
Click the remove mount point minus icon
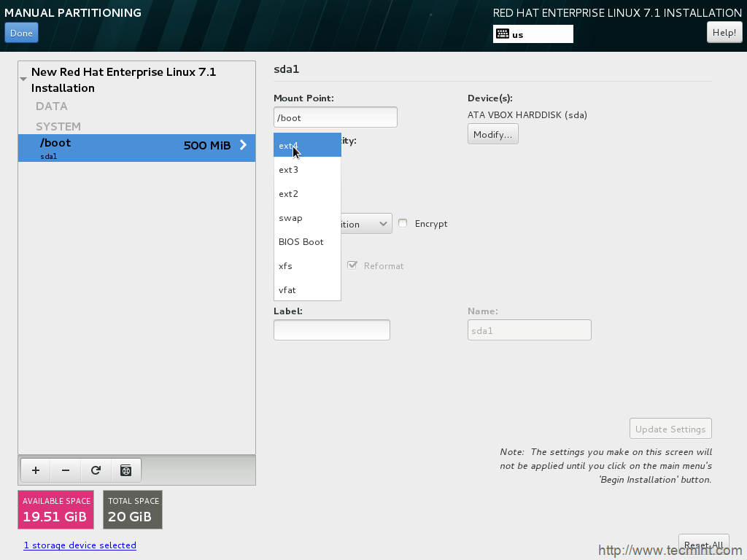tap(66, 470)
